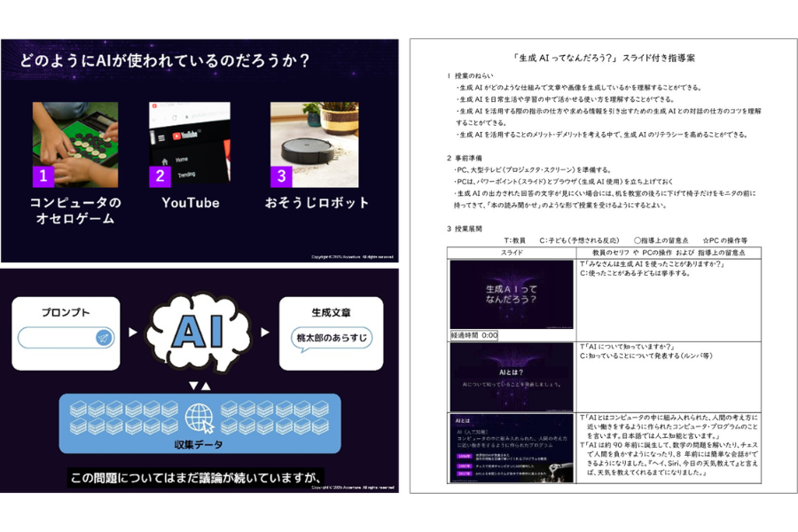Screen dimensions: 798x532
Task: Open the robot vacuum cleaner photo
Action: point(314,143)
